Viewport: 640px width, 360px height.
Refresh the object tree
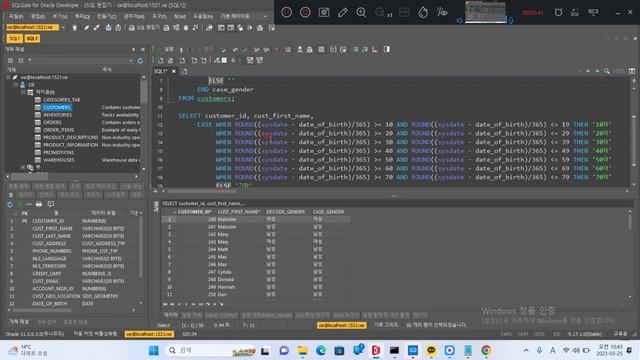tap(140, 61)
